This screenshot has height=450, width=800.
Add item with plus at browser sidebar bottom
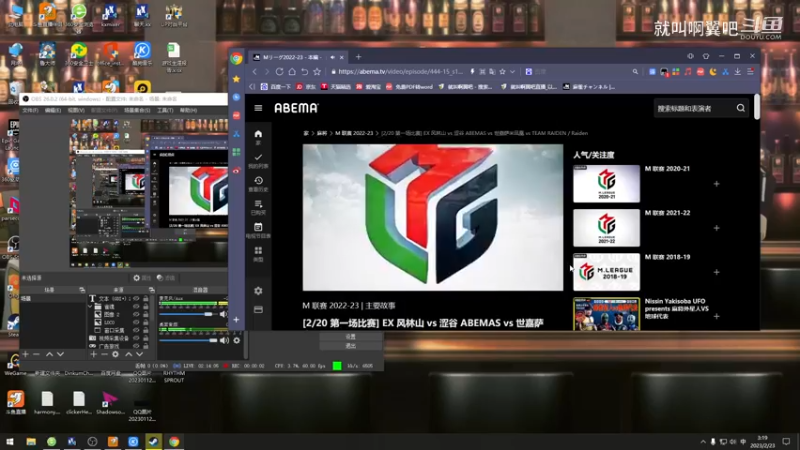pyautogui.click(x=236, y=320)
